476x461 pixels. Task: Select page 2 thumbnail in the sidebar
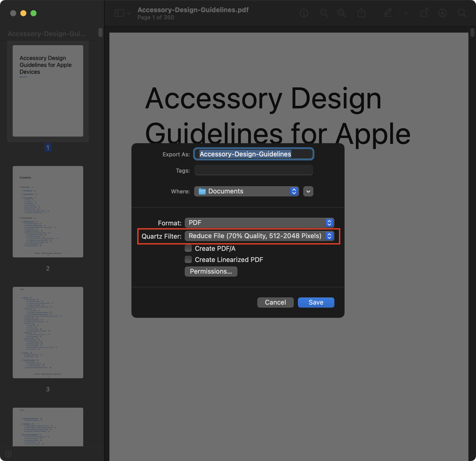coord(48,211)
